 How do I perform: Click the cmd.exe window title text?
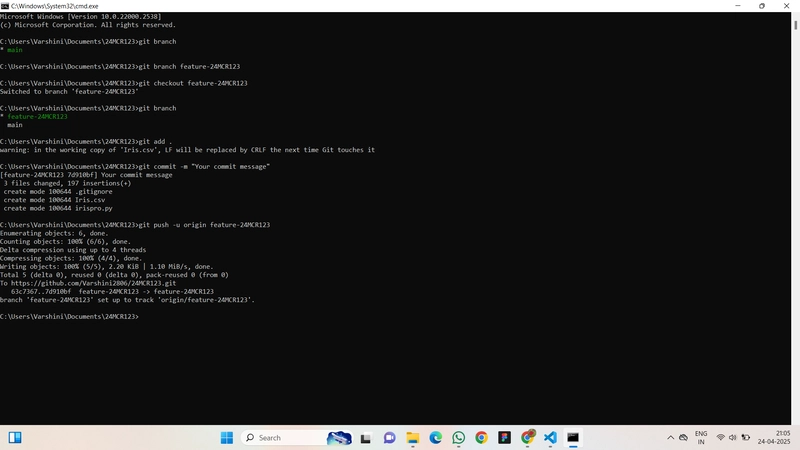pos(55,6)
